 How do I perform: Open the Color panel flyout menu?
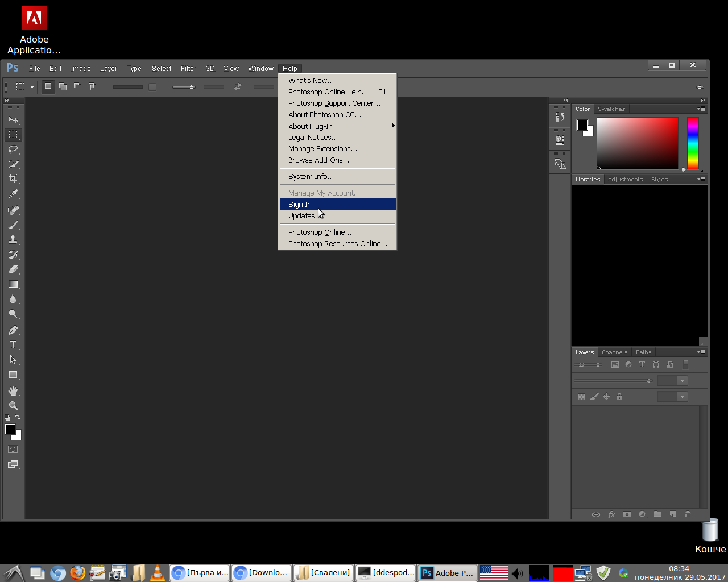(701, 109)
